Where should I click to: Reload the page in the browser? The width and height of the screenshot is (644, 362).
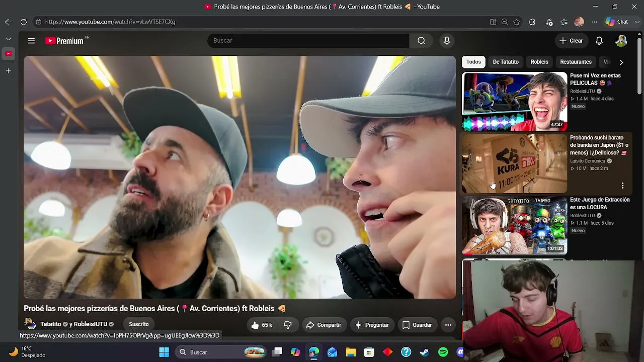coord(24,22)
